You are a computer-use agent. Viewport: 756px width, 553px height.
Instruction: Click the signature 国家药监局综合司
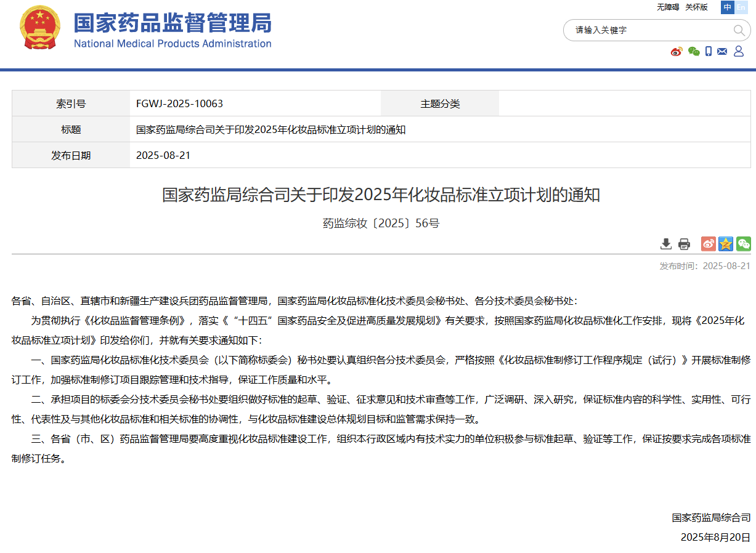[x=712, y=517]
